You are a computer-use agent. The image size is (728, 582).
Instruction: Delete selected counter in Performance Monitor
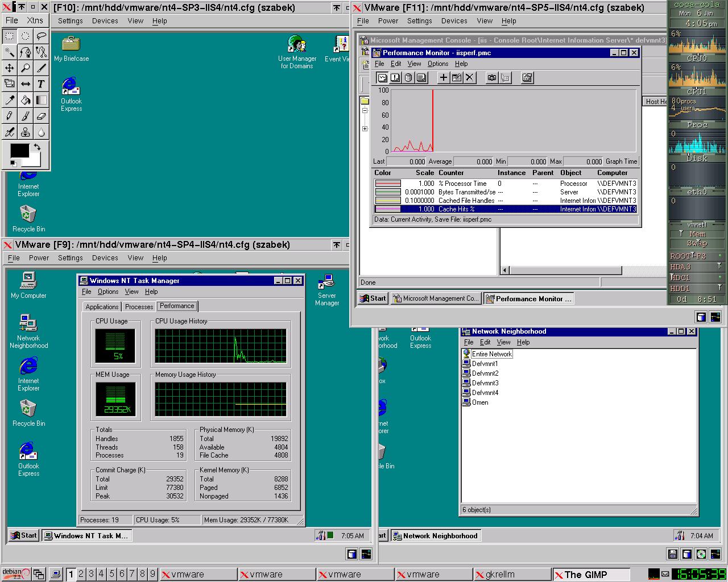click(x=470, y=78)
